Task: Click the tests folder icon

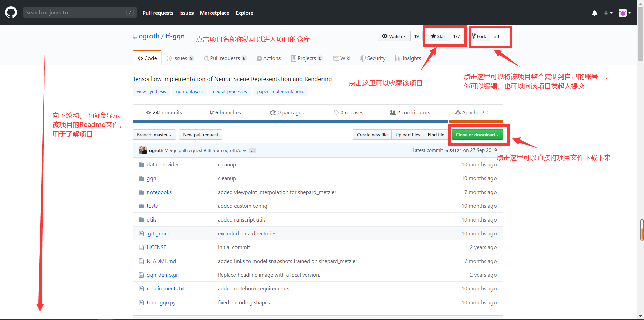Action: (142, 206)
